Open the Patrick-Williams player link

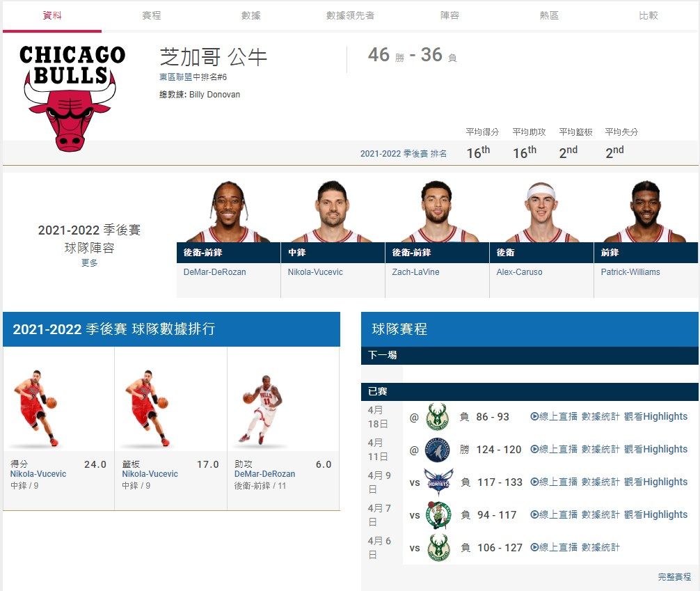tap(630, 272)
